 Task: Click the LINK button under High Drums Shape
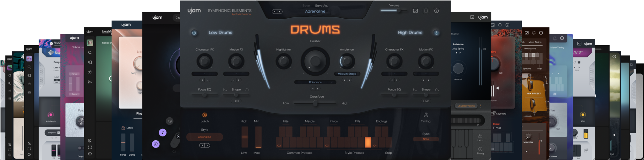pyautogui.click(x=426, y=101)
